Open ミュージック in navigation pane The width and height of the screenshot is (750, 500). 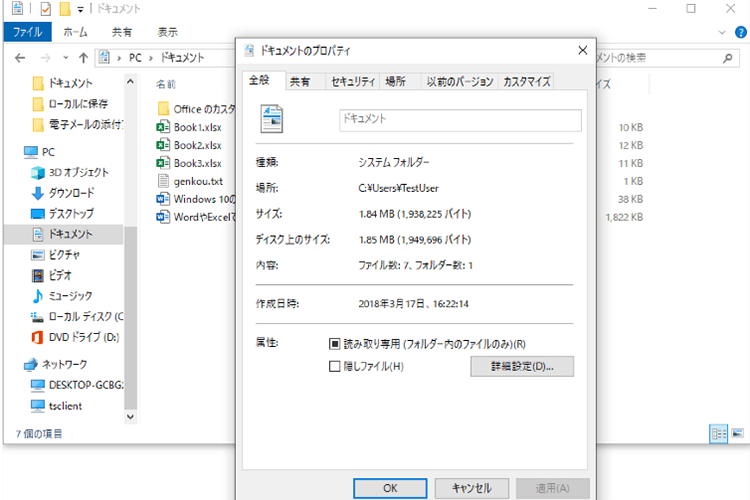[x=62, y=296]
